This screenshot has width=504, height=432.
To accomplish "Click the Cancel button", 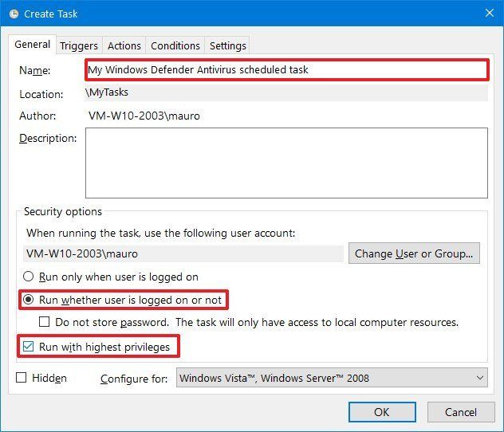I will point(461,412).
